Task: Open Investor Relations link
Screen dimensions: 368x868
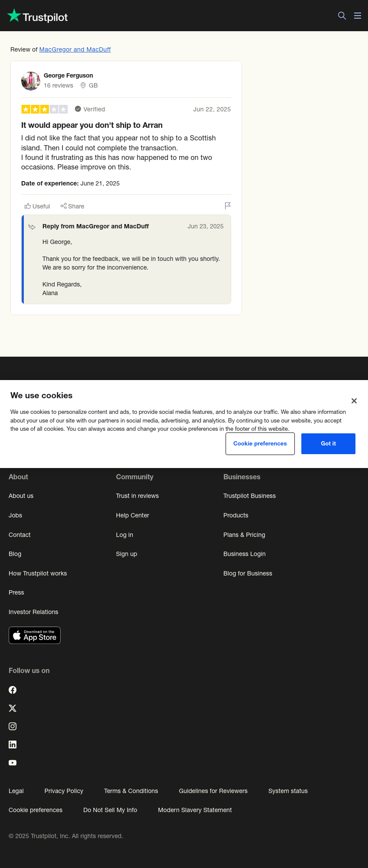Action: click(x=33, y=612)
